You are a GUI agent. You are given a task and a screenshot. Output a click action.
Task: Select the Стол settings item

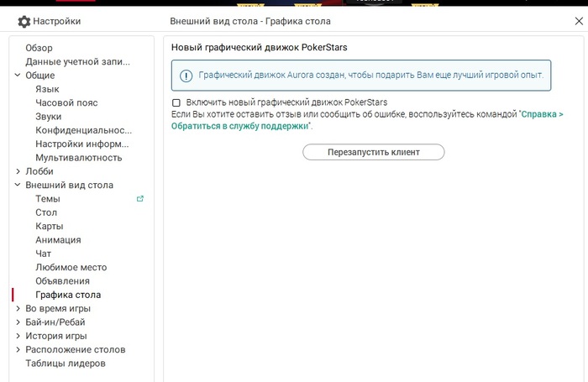pyautogui.click(x=46, y=212)
